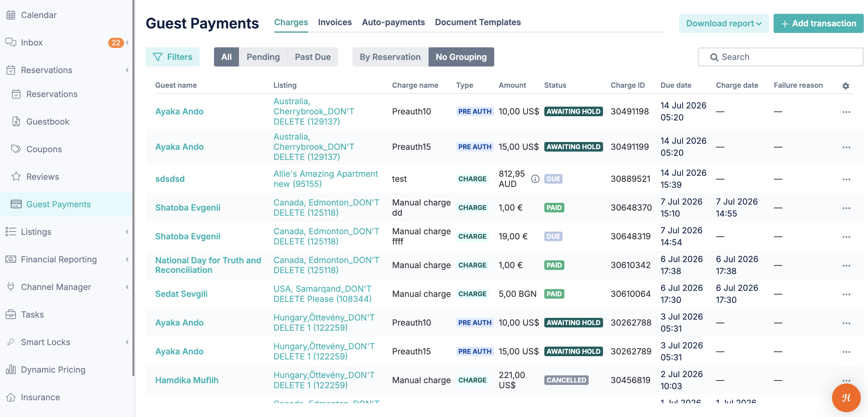Click the Guestbook icon
This screenshot has height=417, width=868.
tap(16, 122)
